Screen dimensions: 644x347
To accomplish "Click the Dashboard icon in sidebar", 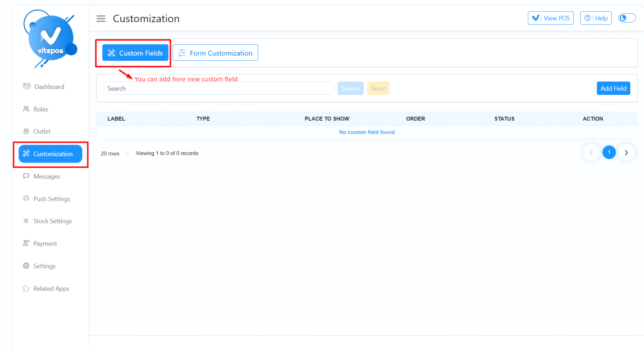I will pos(26,86).
